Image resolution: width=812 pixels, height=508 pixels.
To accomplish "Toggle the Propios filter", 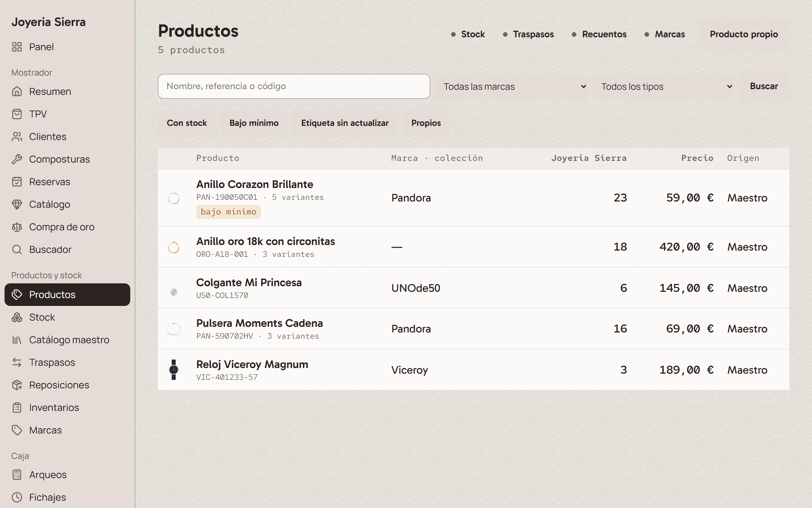I will (x=426, y=123).
